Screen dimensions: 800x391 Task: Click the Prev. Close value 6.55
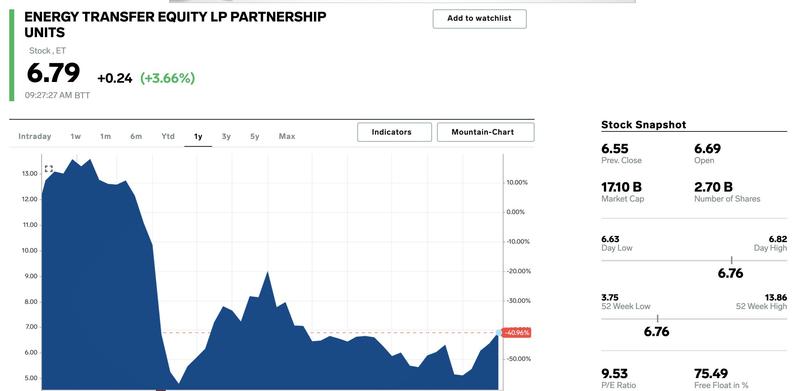point(614,149)
